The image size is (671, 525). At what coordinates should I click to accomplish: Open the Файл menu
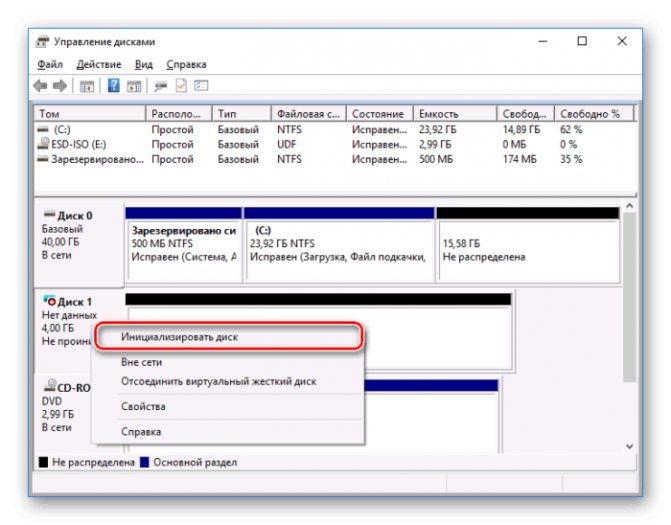(50, 65)
